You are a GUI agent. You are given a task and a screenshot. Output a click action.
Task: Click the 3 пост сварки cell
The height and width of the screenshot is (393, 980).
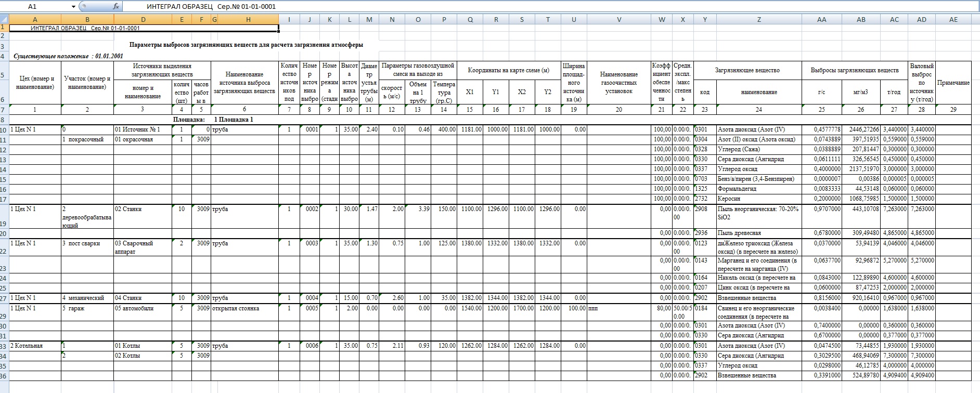click(87, 244)
